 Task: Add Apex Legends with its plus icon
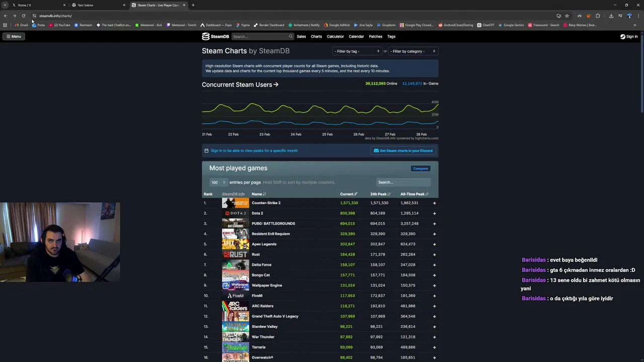tap(434, 244)
